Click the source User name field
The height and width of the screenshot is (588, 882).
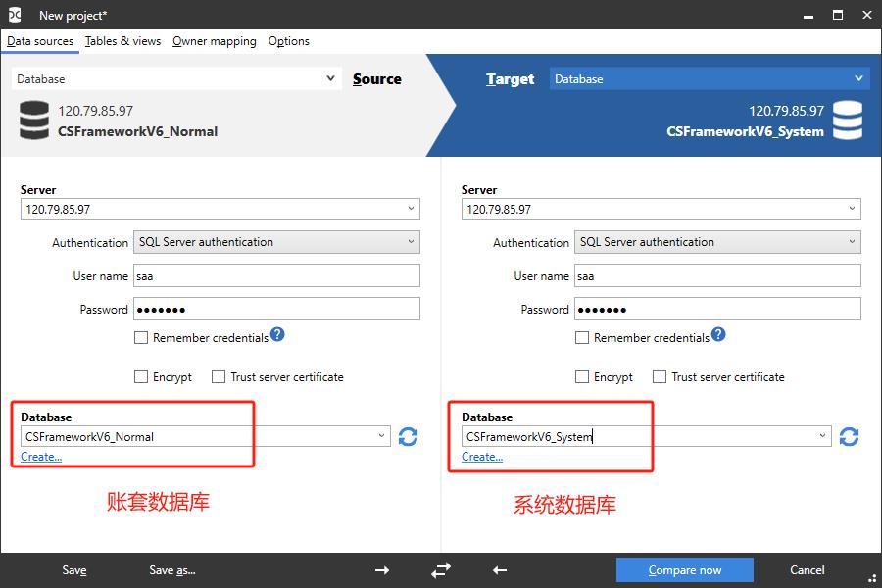click(x=275, y=276)
